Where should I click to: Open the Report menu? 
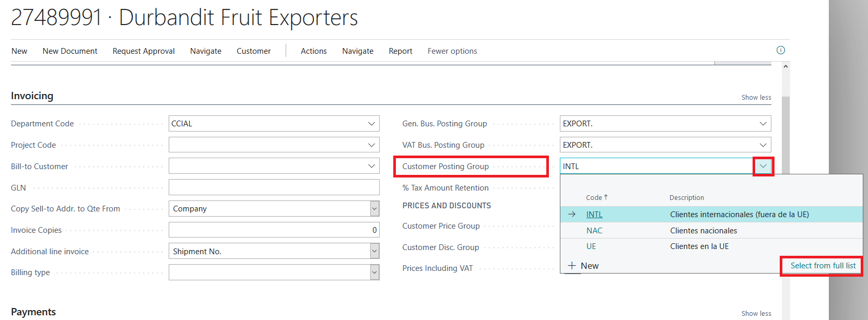tap(401, 51)
